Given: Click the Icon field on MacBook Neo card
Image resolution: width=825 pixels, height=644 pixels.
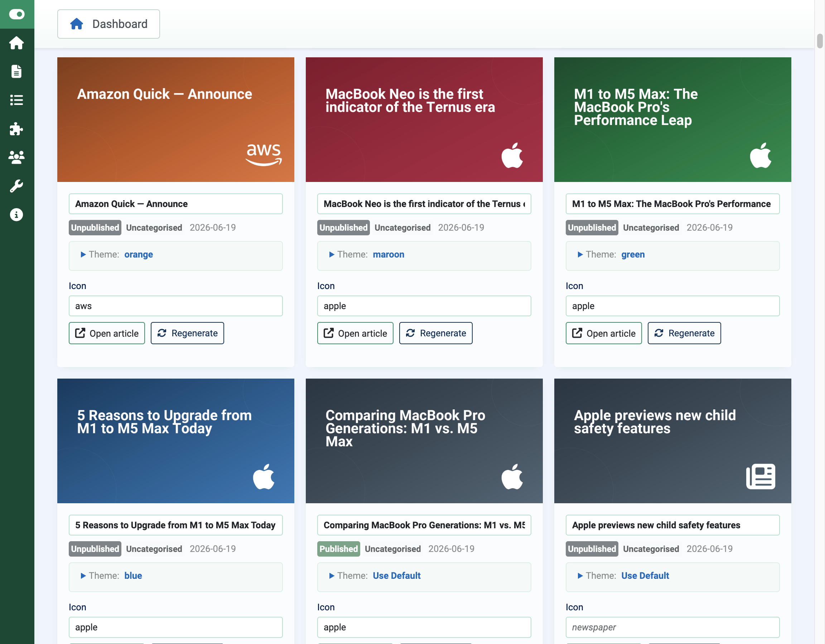Looking at the screenshot, I should pyautogui.click(x=424, y=306).
